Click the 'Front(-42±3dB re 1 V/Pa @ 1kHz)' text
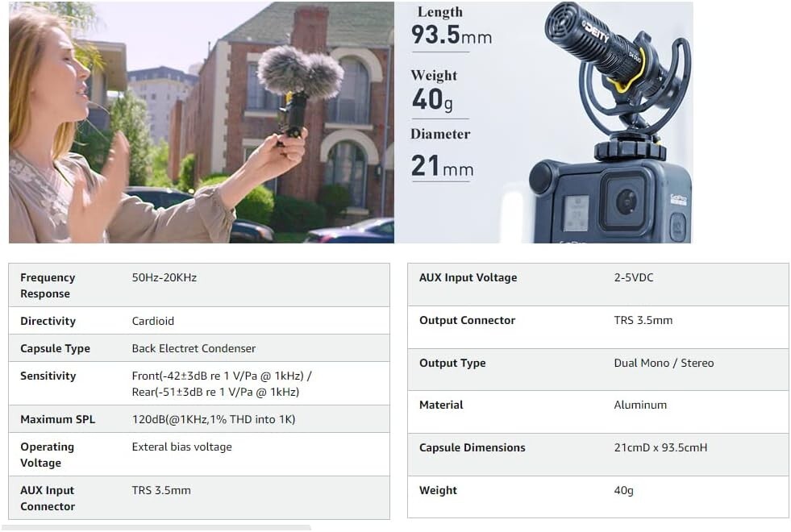 click(x=218, y=376)
